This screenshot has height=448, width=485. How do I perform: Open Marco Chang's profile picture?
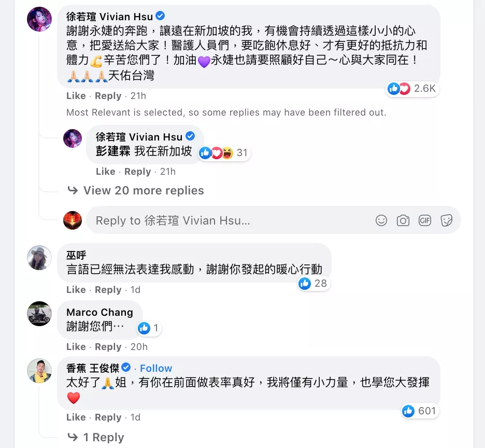pyautogui.click(x=39, y=313)
